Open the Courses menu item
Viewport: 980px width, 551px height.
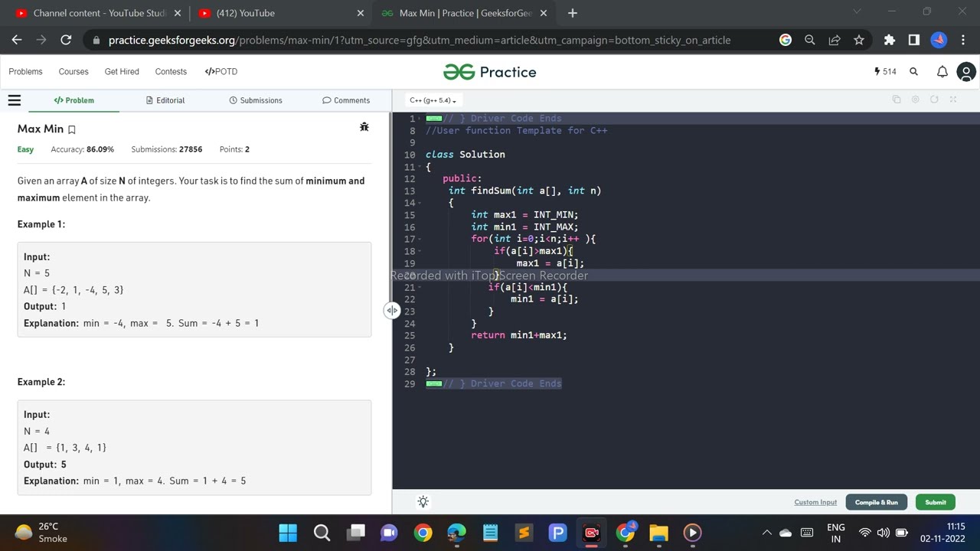[73, 72]
